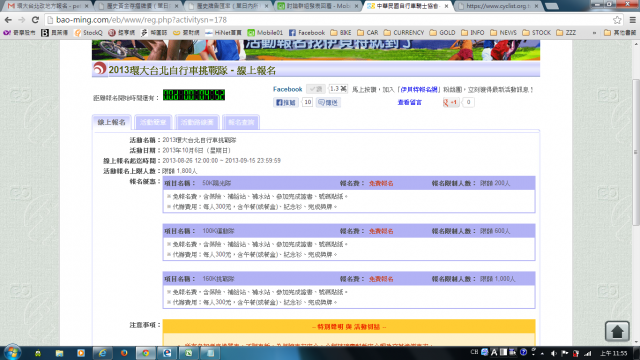Click the vertical page scrollbar
This screenshot has width=640, height=360.
[x=636, y=151]
